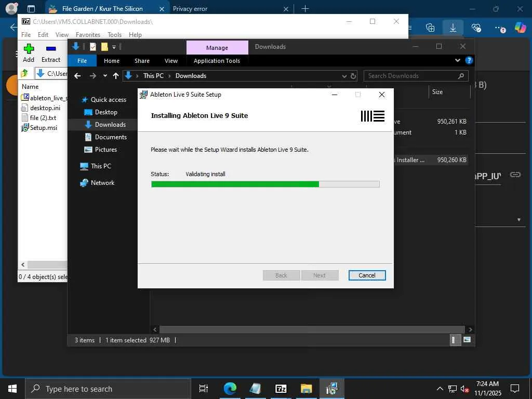Click the Ableton logo in setup dialog
Image resolution: width=532 pixels, height=399 pixels.
(x=373, y=116)
